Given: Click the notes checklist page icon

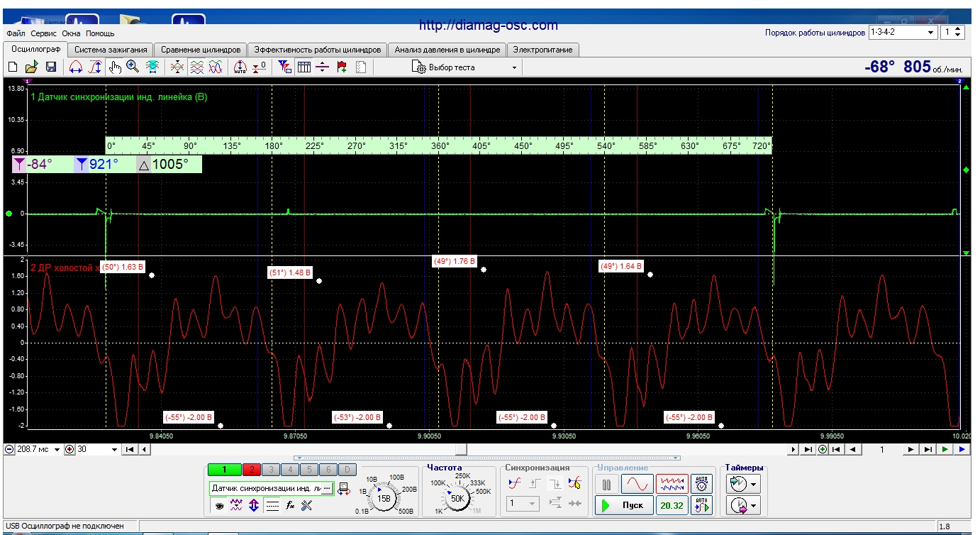Looking at the screenshot, I should coord(361,67).
